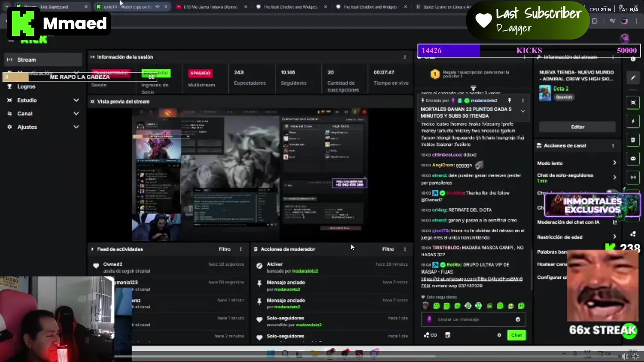The image size is (644, 362).
Task: Expand the gift leaderboard handle
Action: pos(473,88)
